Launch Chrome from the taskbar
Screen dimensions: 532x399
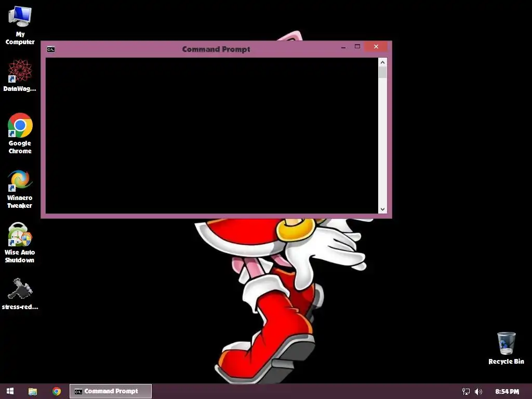[57, 391]
